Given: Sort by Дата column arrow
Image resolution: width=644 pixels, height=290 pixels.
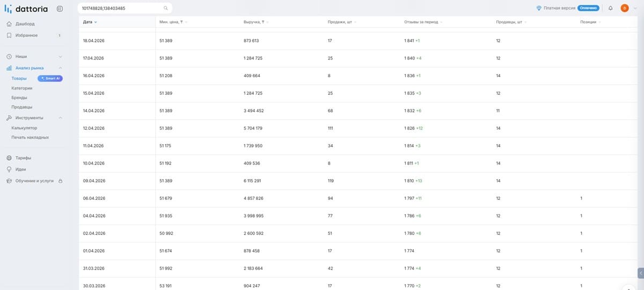Looking at the screenshot, I should [x=96, y=22].
